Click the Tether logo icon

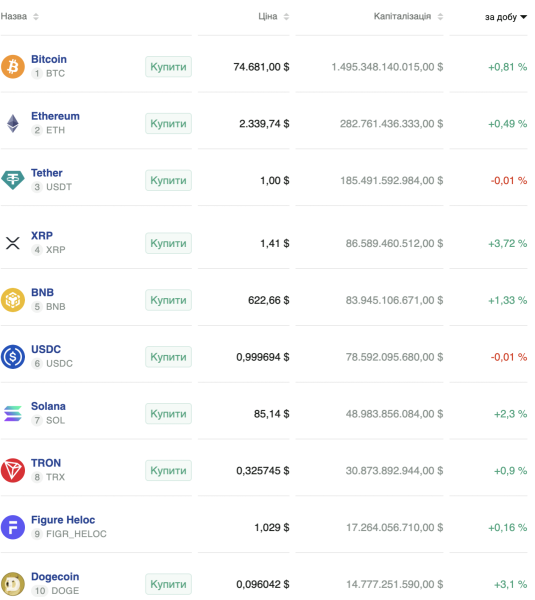(13, 180)
